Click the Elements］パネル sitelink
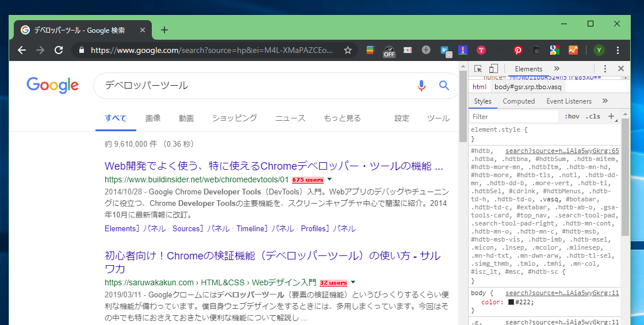 pos(135,228)
